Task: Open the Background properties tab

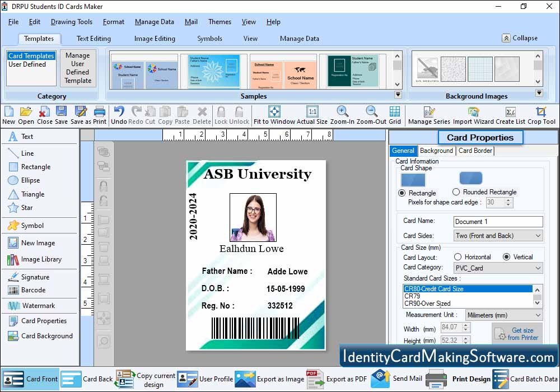Action: tap(436, 151)
